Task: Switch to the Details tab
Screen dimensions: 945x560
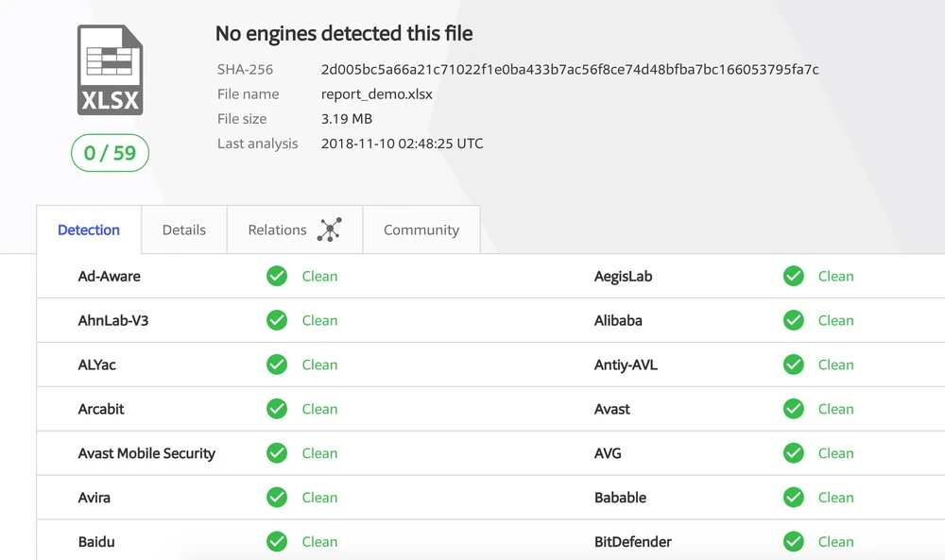Action: [183, 229]
